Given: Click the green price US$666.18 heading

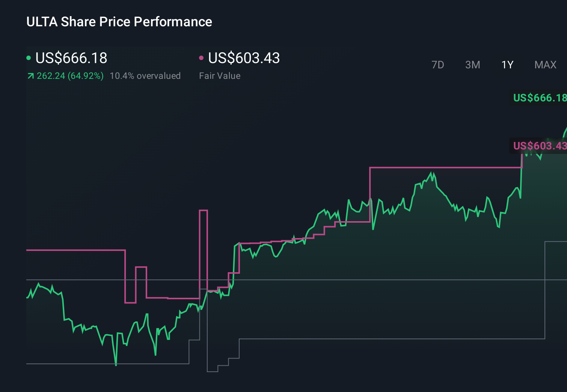Looking at the screenshot, I should [71, 58].
